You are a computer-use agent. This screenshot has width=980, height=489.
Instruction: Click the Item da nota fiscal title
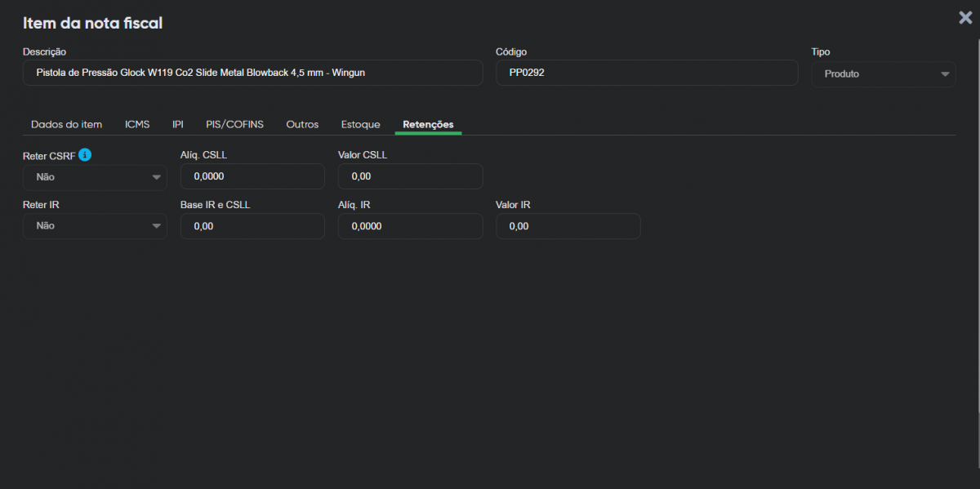[92, 24]
